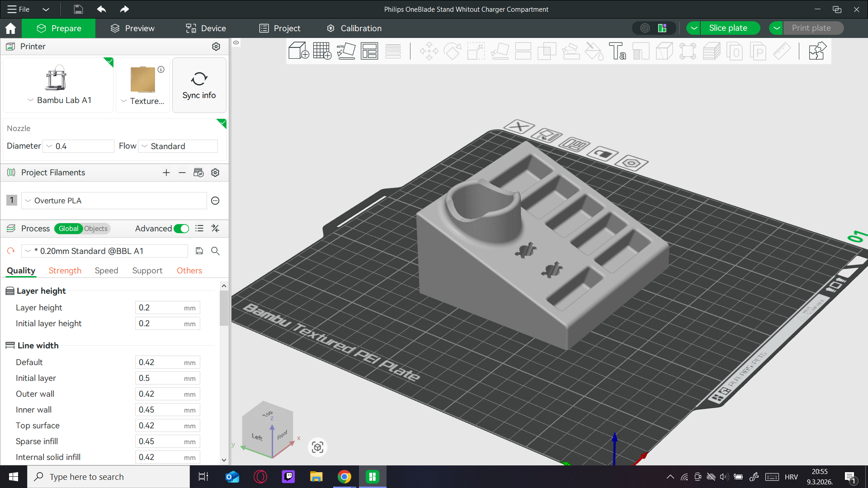Viewport: 868px width, 488px height.
Task: Click the Layer height input field
Action: pyautogui.click(x=167, y=308)
